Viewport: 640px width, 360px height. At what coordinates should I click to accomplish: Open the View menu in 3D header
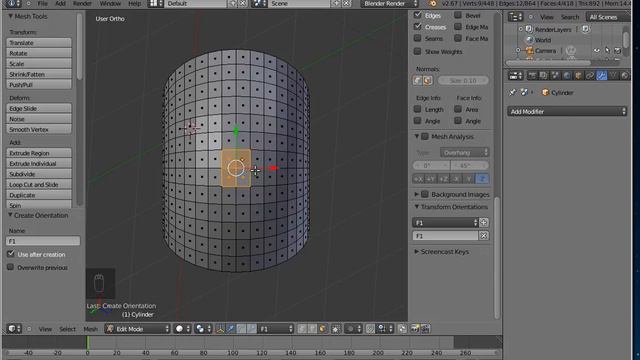pos(45,329)
